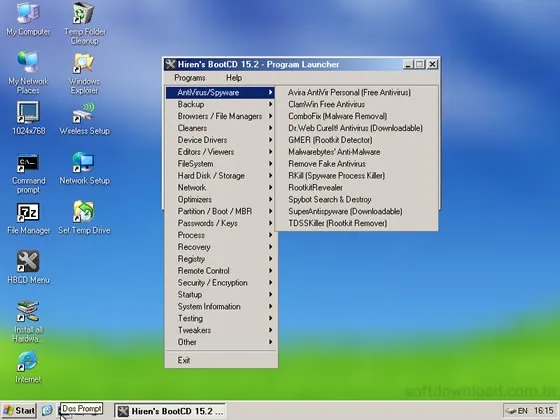Select Dr.Web CureIt! Antivirus
Image resolution: width=560 pixels, height=420 pixels.
(356, 128)
